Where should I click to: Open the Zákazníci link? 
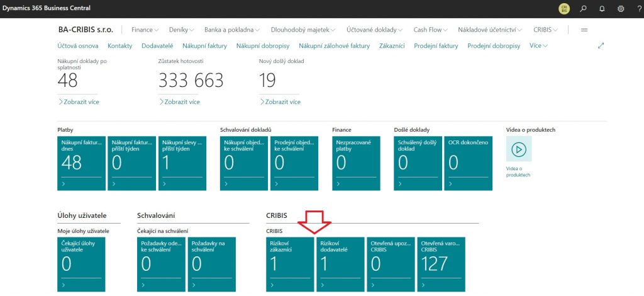tap(392, 46)
